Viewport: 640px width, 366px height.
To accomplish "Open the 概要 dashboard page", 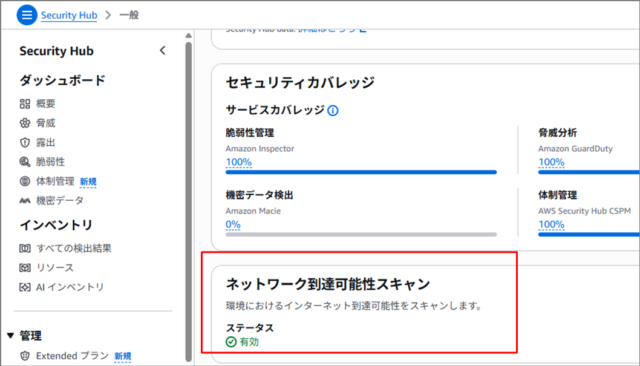I will tap(45, 104).
